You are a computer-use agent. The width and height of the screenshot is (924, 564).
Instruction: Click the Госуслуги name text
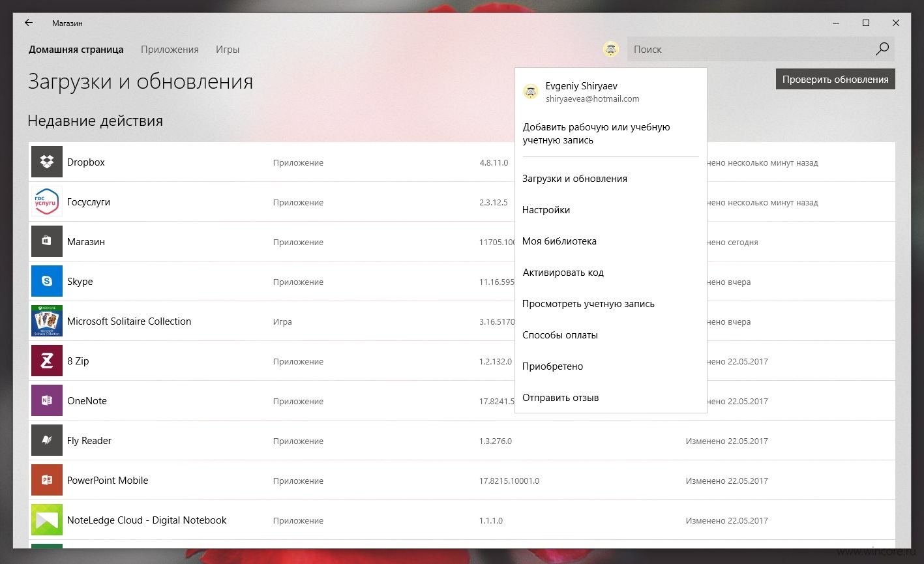pos(89,202)
